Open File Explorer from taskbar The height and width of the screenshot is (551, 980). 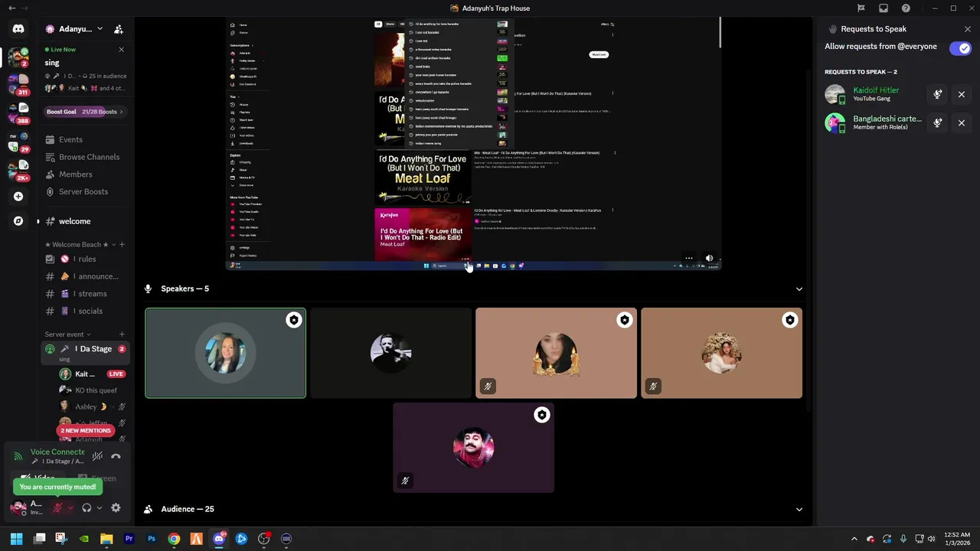pyautogui.click(x=106, y=539)
